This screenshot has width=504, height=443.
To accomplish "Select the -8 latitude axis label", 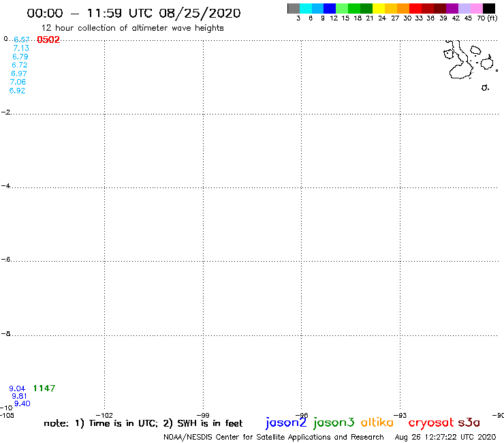I will tap(5, 334).
